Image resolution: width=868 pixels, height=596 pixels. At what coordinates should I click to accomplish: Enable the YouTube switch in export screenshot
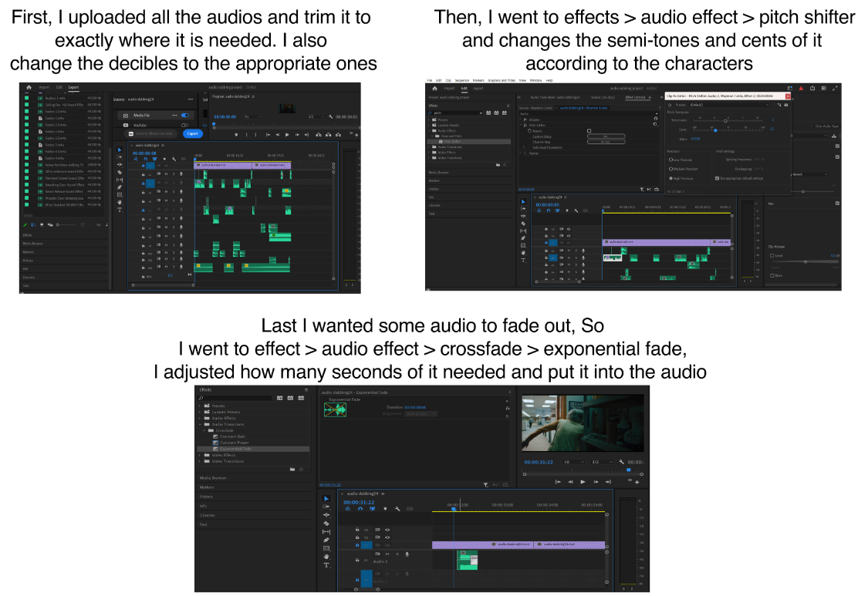click(184, 125)
